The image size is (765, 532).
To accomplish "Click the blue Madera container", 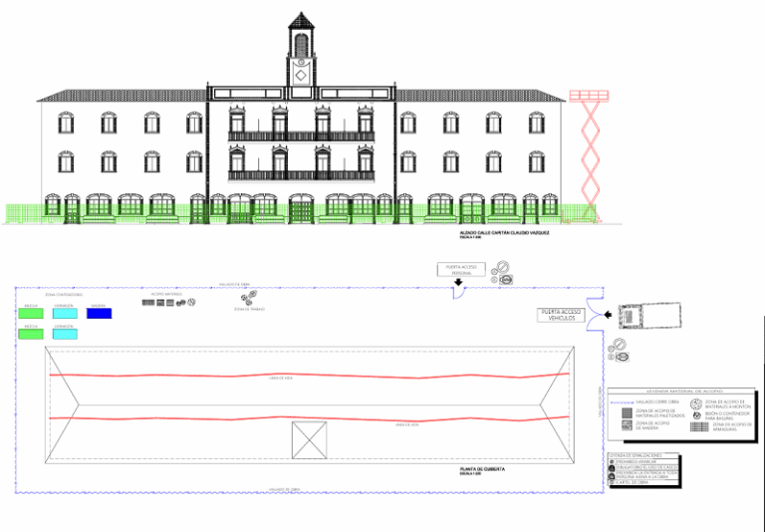I will pos(99,314).
